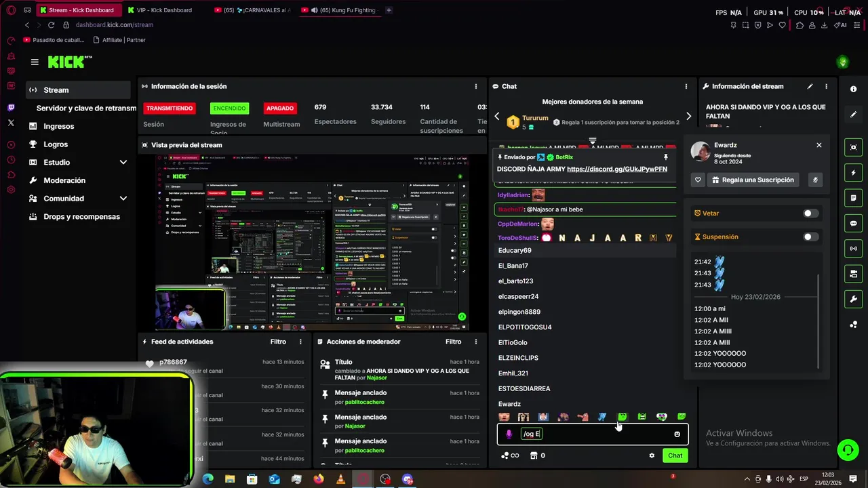
Task: Switch to VIP - Kick Dashboard tab
Action: 163,10
